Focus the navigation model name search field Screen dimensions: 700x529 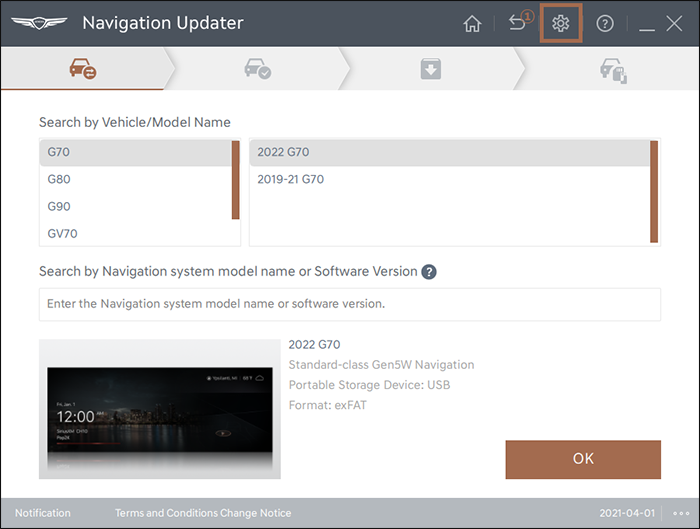(x=350, y=304)
